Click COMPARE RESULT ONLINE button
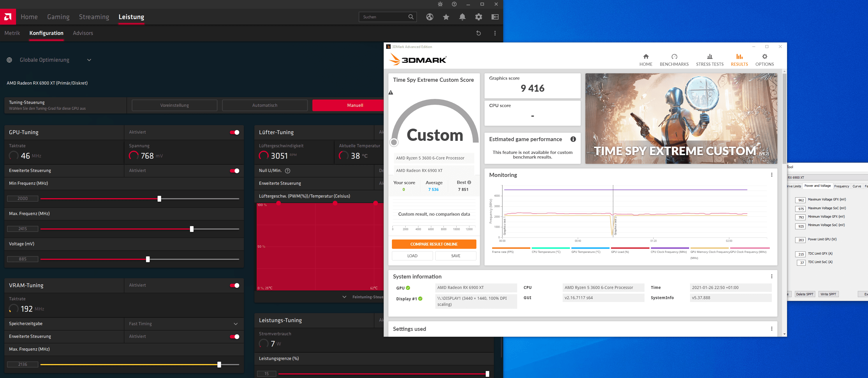The width and height of the screenshot is (868, 378). (x=434, y=244)
